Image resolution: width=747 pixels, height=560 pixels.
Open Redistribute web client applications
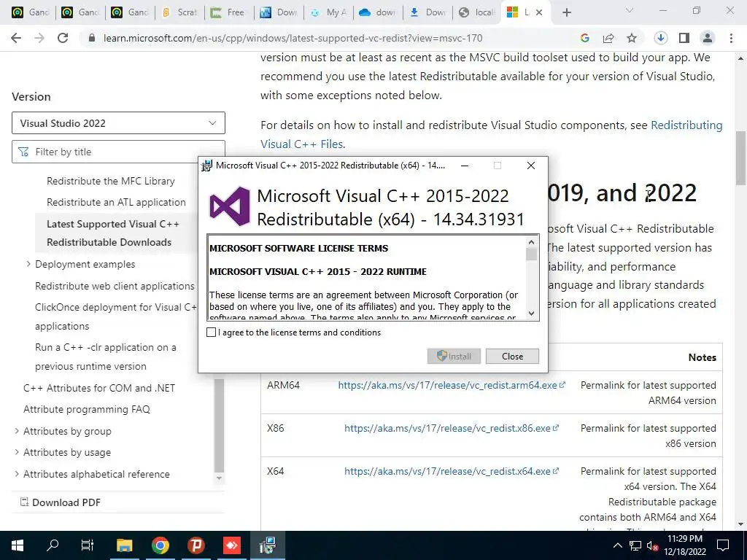click(115, 286)
